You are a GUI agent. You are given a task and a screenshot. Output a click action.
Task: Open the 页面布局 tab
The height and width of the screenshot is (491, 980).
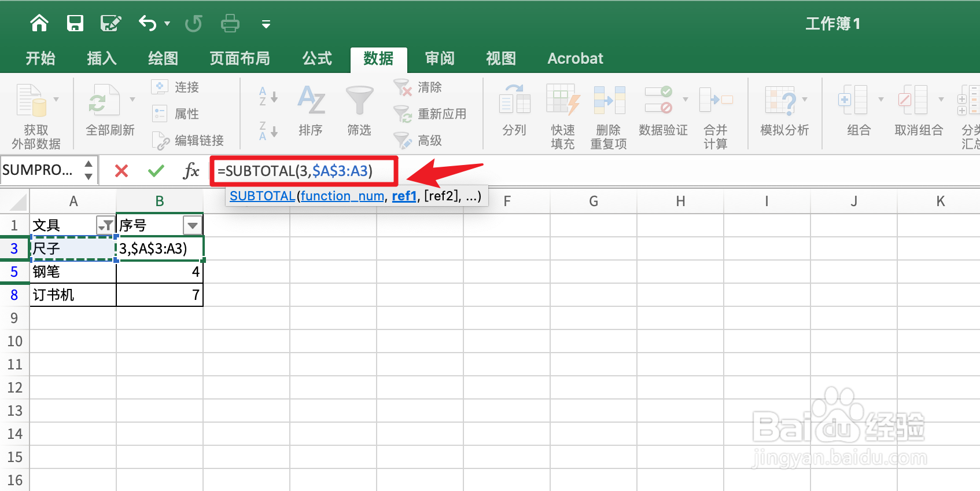240,58
